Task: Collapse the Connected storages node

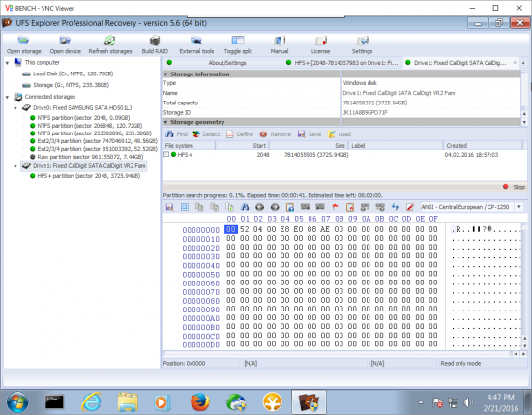Action: coord(7,97)
